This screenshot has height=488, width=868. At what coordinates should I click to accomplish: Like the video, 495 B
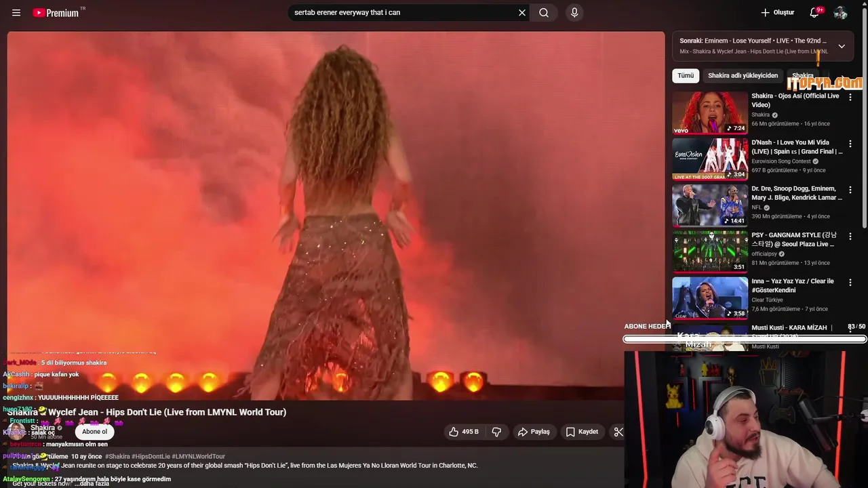coord(463,432)
